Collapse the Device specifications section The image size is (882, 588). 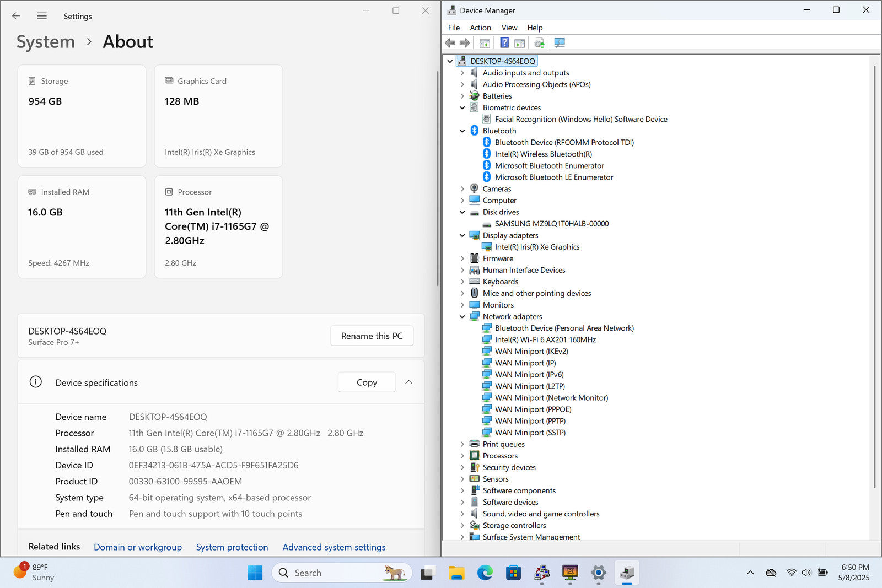tap(408, 382)
